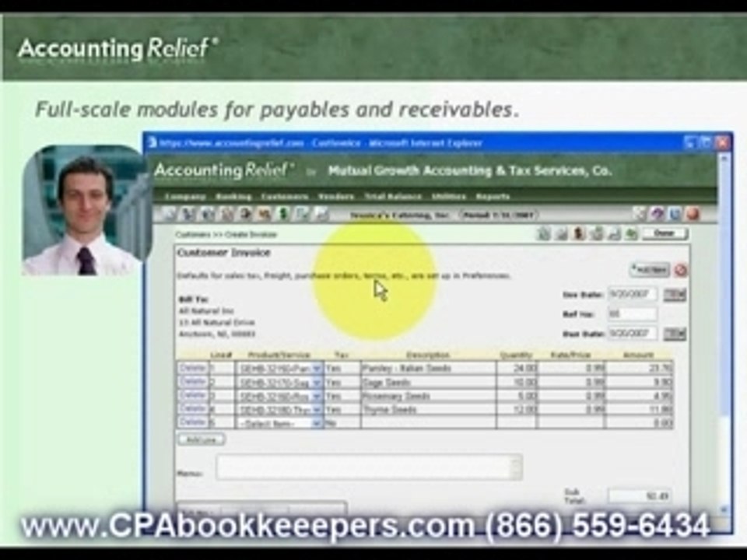The width and height of the screenshot is (747, 560).
Task: Open the Trial Balance menu
Action: [393, 197]
